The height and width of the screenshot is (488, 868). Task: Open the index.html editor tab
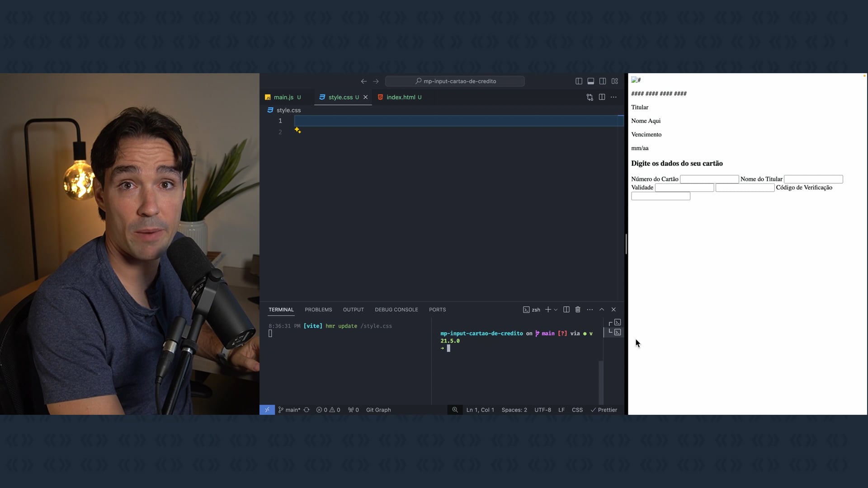[400, 97]
